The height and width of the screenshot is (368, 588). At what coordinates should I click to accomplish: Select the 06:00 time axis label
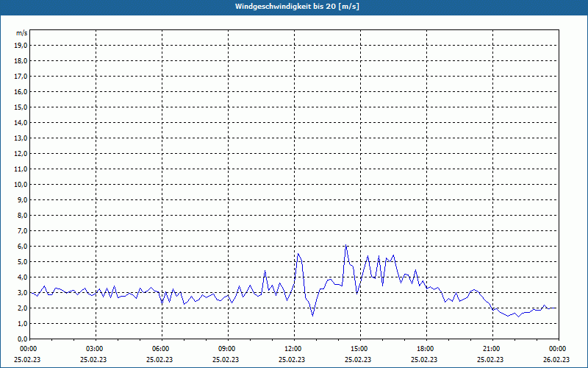point(161,349)
